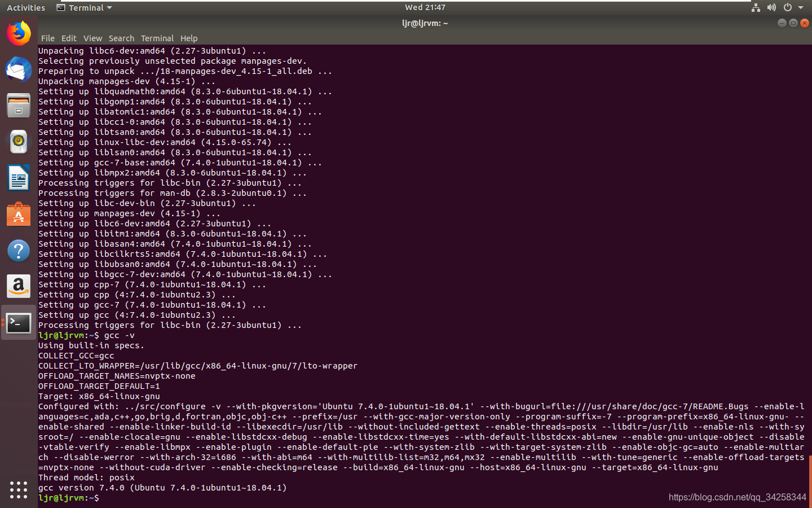This screenshot has height=508, width=812.
Task: Click the Activities button
Action: [26, 7]
